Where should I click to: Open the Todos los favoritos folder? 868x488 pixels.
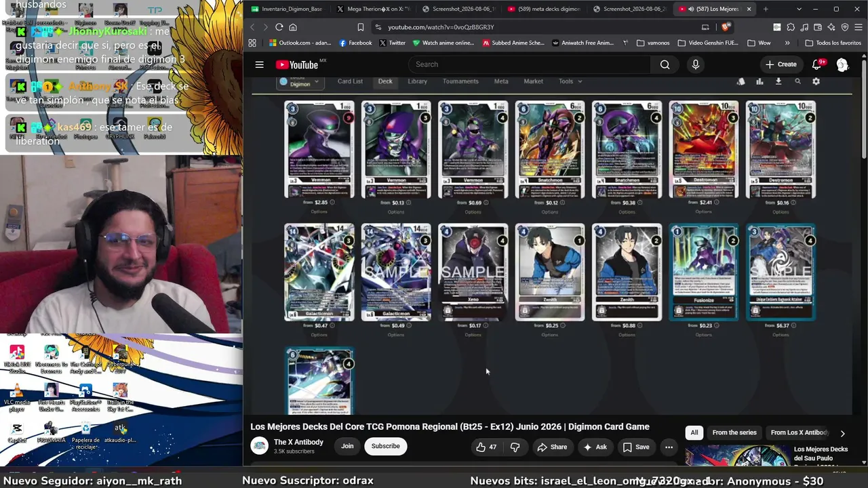tap(833, 43)
